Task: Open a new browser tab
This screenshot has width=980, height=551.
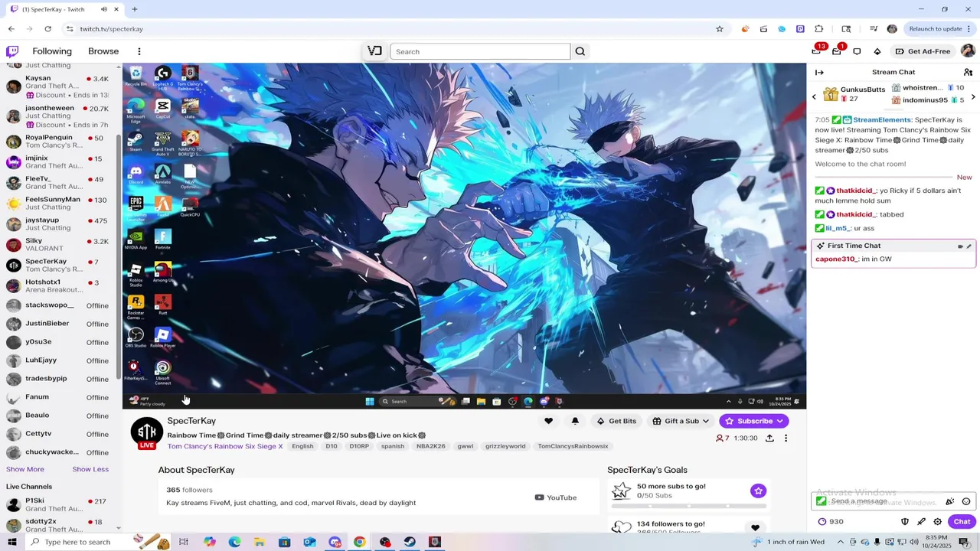Action: click(x=135, y=9)
